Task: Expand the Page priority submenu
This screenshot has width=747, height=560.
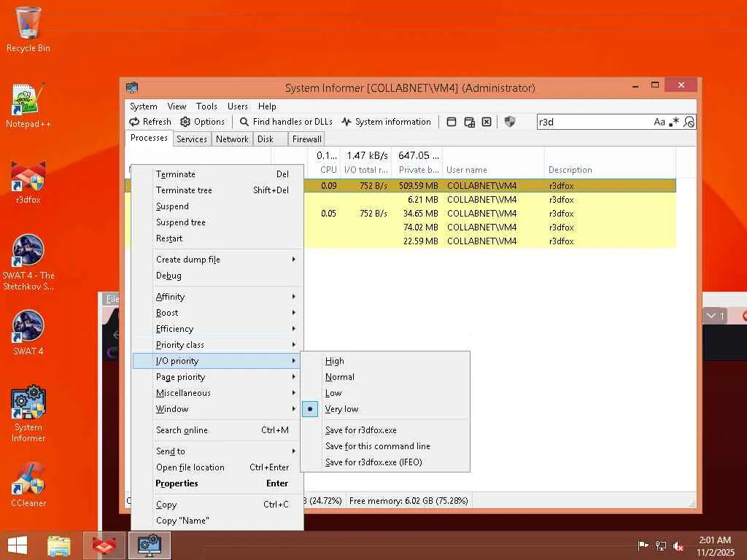Action: pyautogui.click(x=217, y=377)
